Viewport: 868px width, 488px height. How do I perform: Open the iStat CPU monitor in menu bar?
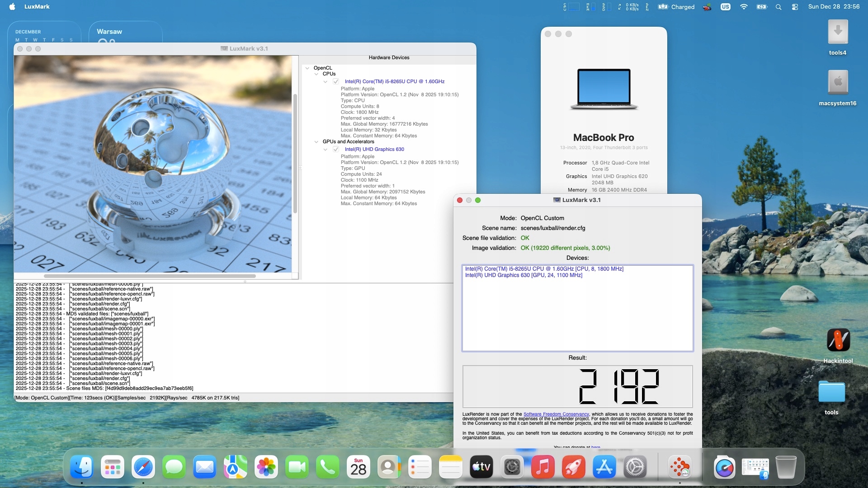tap(571, 7)
